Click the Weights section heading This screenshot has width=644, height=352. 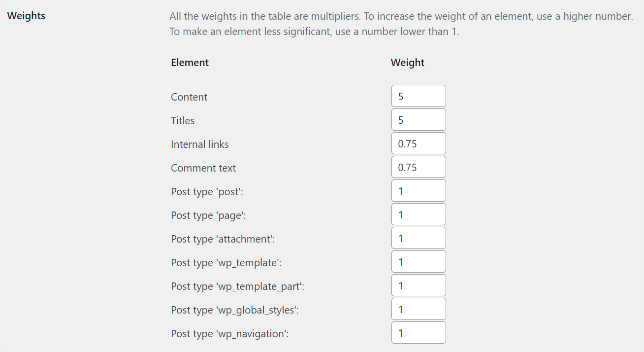(26, 15)
